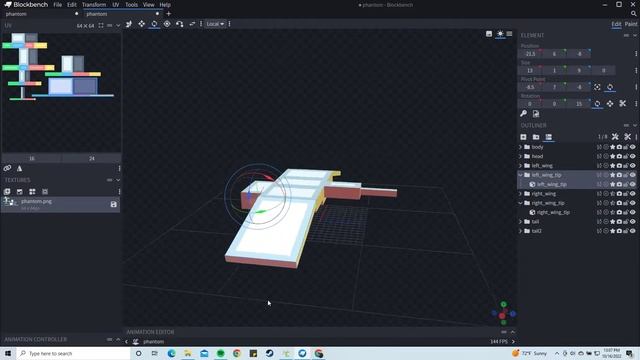Click the fourth Textures toolbar icon
640x360 pixels.
[x=45, y=191]
